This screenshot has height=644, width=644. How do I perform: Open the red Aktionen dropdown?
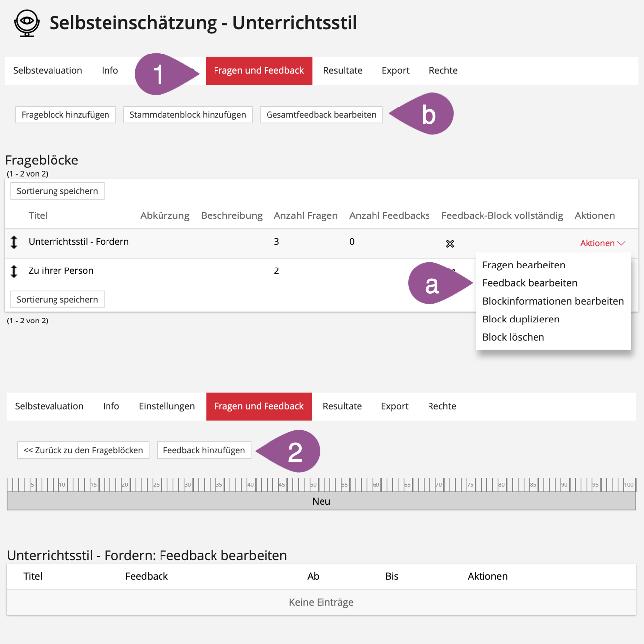point(602,243)
